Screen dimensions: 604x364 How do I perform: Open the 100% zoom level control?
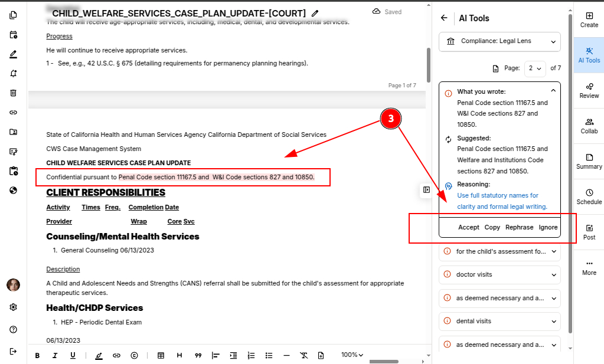[x=352, y=355]
